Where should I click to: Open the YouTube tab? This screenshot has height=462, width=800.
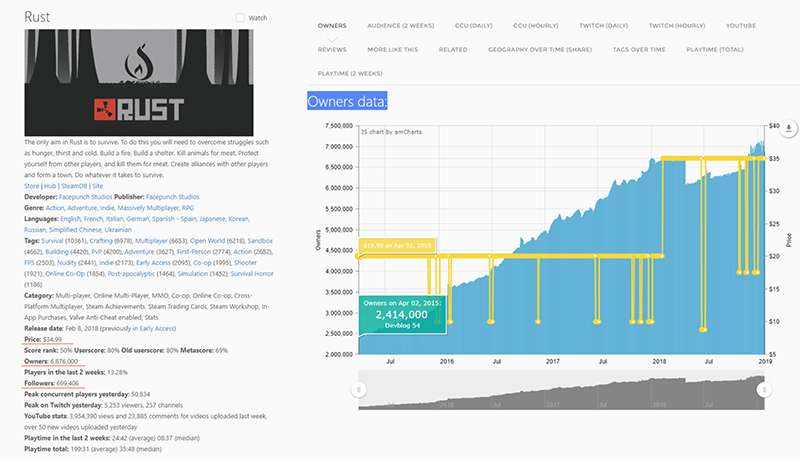[x=741, y=25]
